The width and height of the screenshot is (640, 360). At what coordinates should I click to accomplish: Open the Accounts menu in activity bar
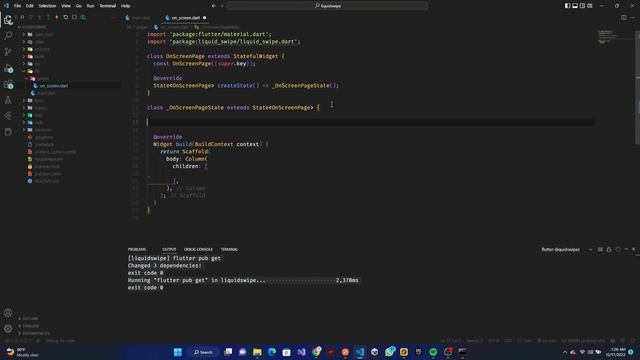tap(8, 313)
